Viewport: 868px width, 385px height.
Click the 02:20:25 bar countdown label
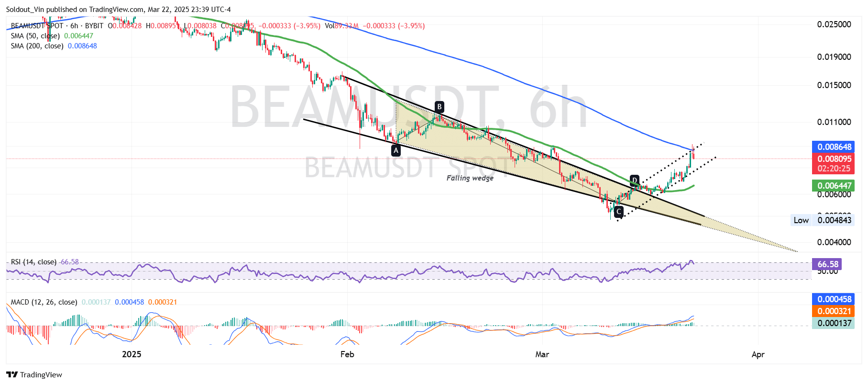(x=834, y=169)
